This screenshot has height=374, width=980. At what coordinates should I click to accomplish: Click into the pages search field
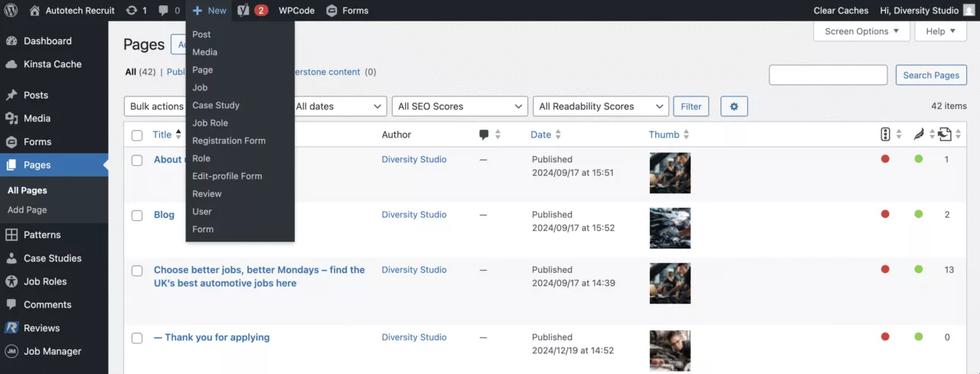click(x=828, y=75)
